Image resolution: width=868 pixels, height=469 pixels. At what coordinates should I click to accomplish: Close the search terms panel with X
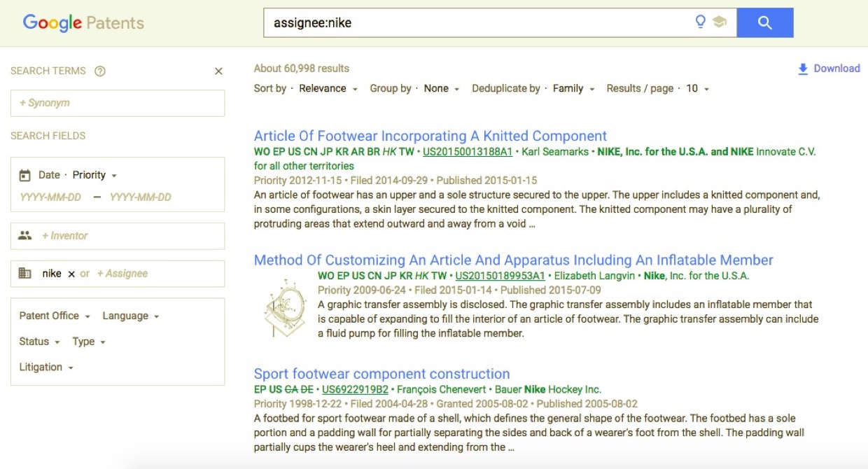(218, 71)
